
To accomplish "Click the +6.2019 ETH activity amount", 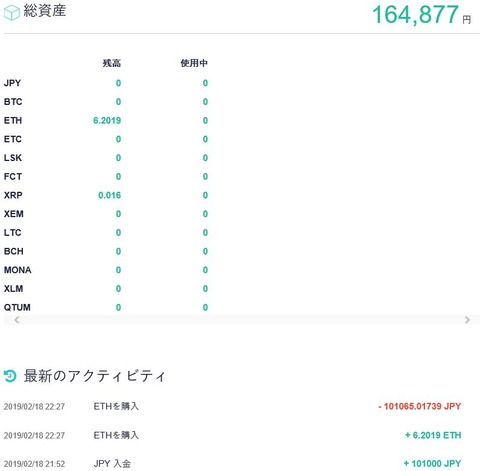I will coord(433,435).
